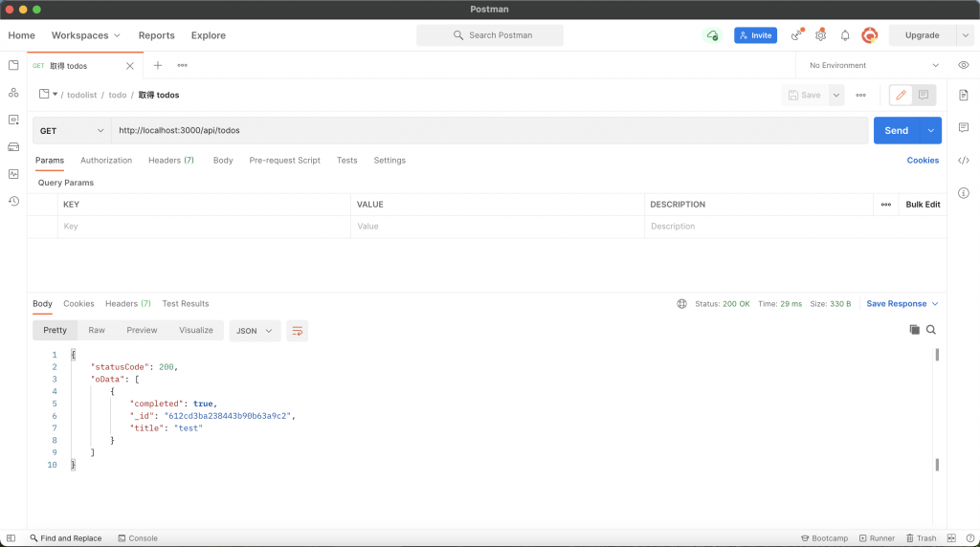Open APIs sidebar icon
This screenshot has height=547, width=980.
tap(13, 93)
